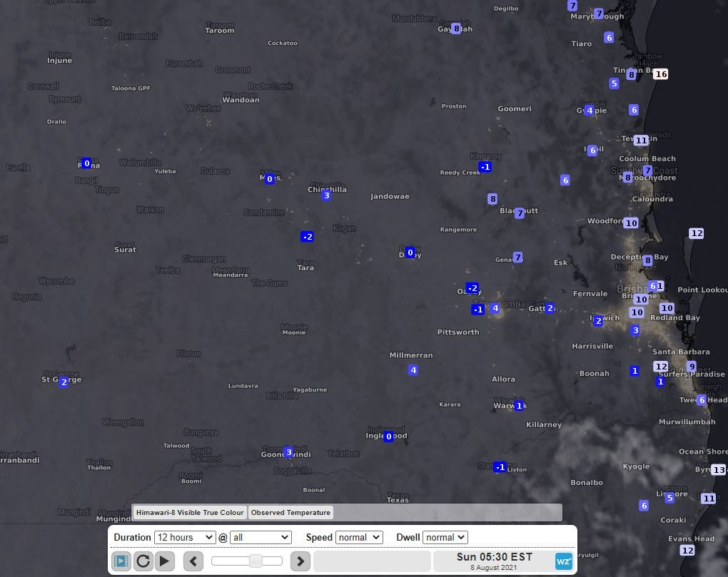Expand the frame interval dropdown set to all
The height and width of the screenshot is (577, 728).
(260, 537)
